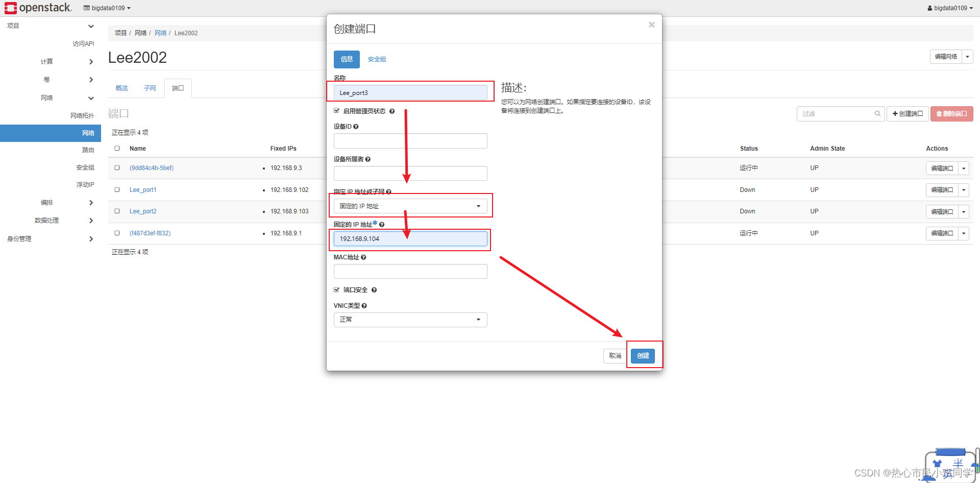980x483 pixels.
Task: Open 浮动IP in the sidebar
Action: 85,185
